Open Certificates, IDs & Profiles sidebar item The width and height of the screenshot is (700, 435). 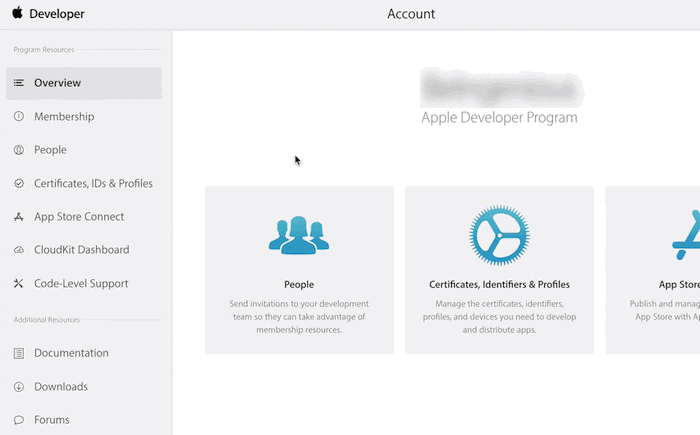[93, 183]
